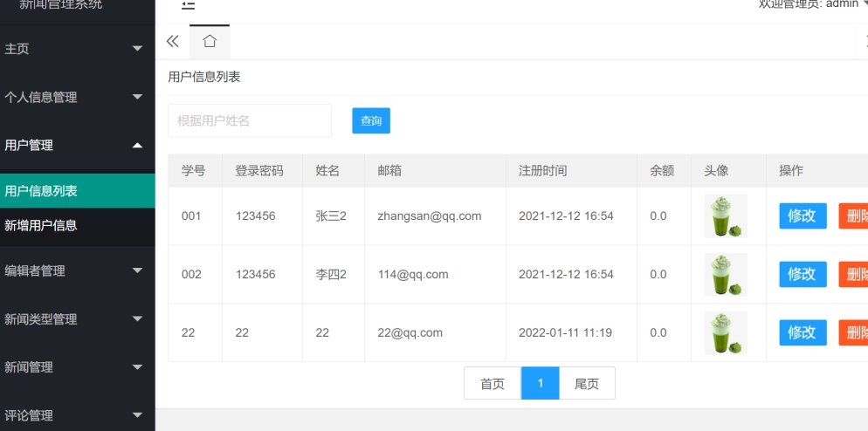Delete the user 李四2 row
The height and width of the screenshot is (431, 868).
tap(854, 275)
